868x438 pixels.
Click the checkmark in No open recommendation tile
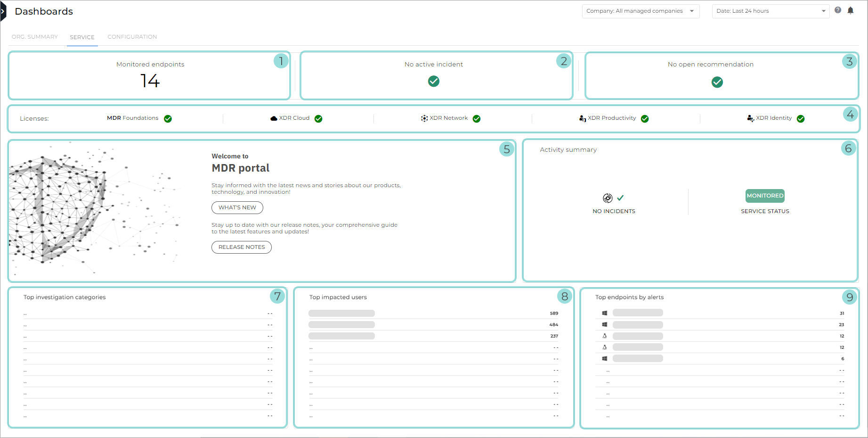point(717,82)
